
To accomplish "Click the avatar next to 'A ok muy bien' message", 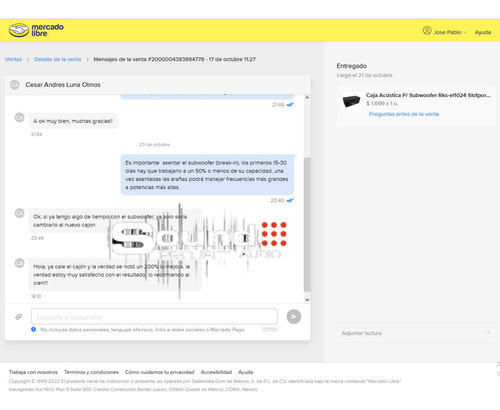I will (20, 118).
